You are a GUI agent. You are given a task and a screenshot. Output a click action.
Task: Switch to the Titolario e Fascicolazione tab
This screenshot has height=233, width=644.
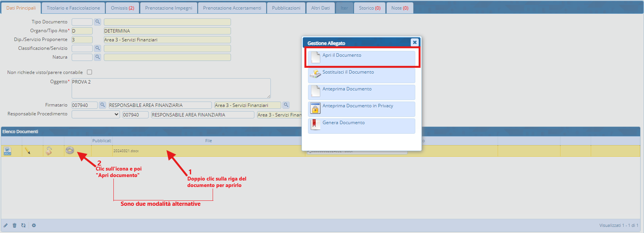(73, 8)
